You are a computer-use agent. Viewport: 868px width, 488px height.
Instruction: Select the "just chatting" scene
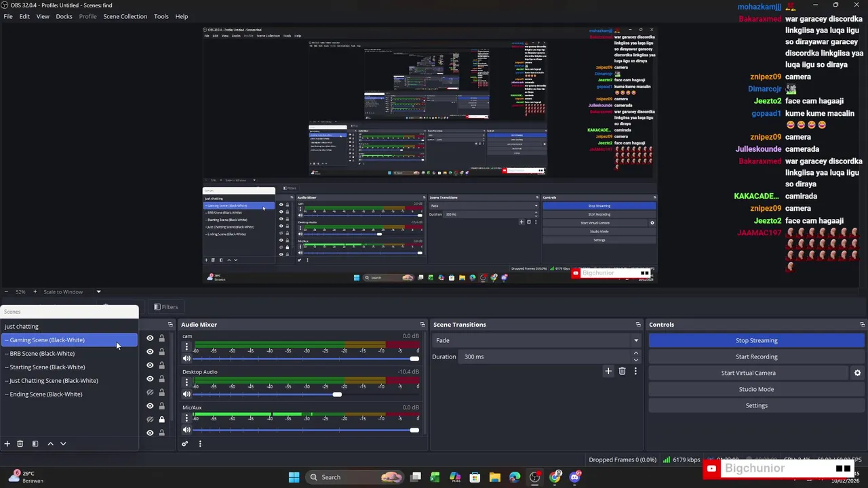[x=69, y=326]
